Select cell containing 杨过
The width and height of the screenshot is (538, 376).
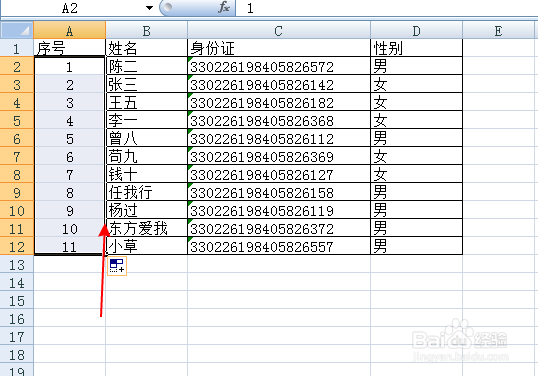pyautogui.click(x=147, y=210)
